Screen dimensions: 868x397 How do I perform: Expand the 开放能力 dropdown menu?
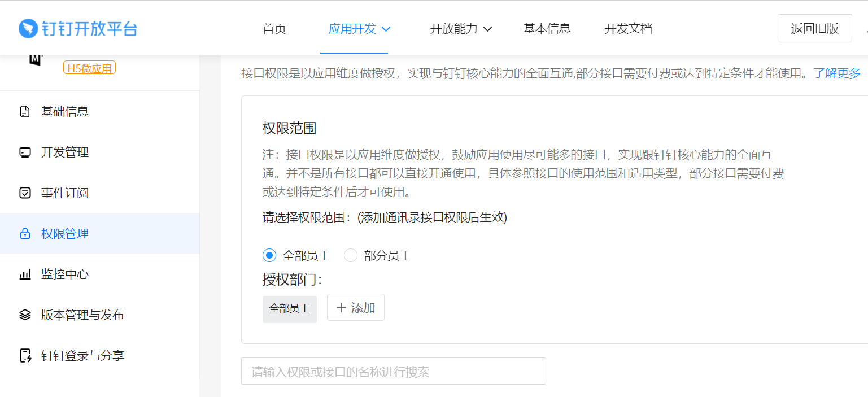[x=461, y=29]
